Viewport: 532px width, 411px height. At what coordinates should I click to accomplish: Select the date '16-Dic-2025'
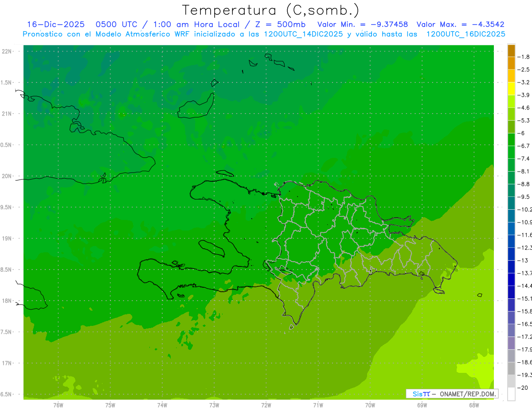click(x=56, y=24)
